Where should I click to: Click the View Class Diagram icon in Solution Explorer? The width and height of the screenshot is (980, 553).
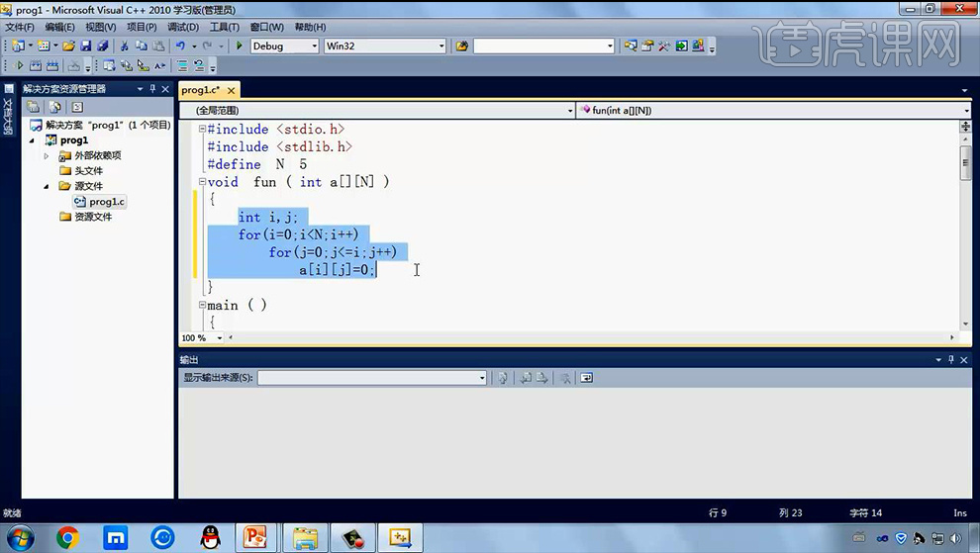pyautogui.click(x=77, y=107)
